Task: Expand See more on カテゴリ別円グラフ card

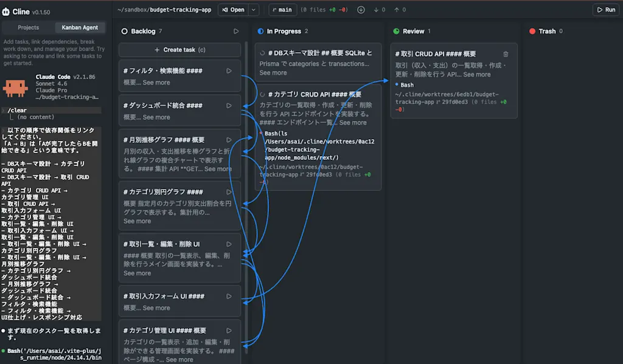Action: (x=137, y=221)
